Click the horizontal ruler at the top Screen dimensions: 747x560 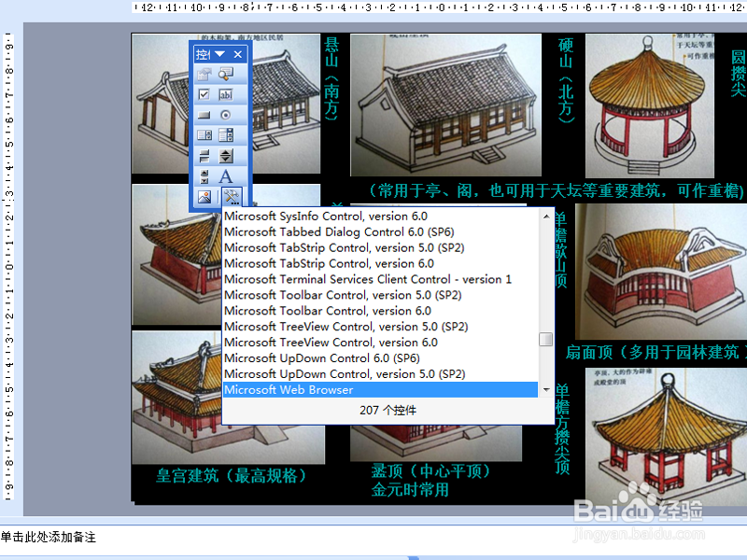[x=439, y=7]
